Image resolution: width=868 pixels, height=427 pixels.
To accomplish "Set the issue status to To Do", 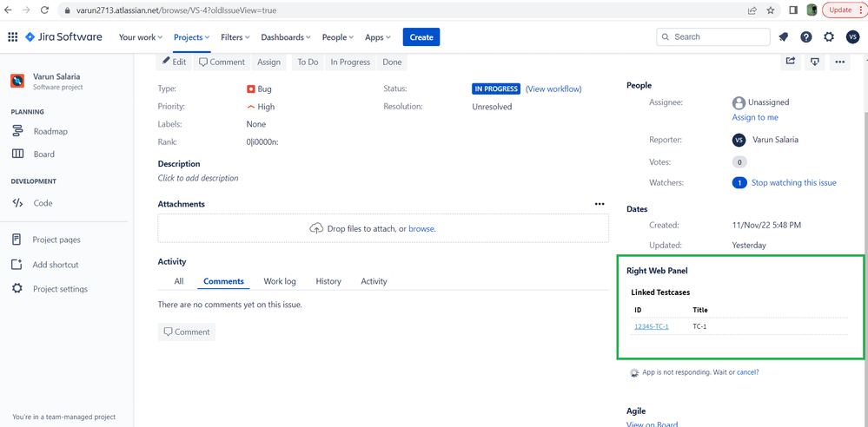I will point(308,62).
